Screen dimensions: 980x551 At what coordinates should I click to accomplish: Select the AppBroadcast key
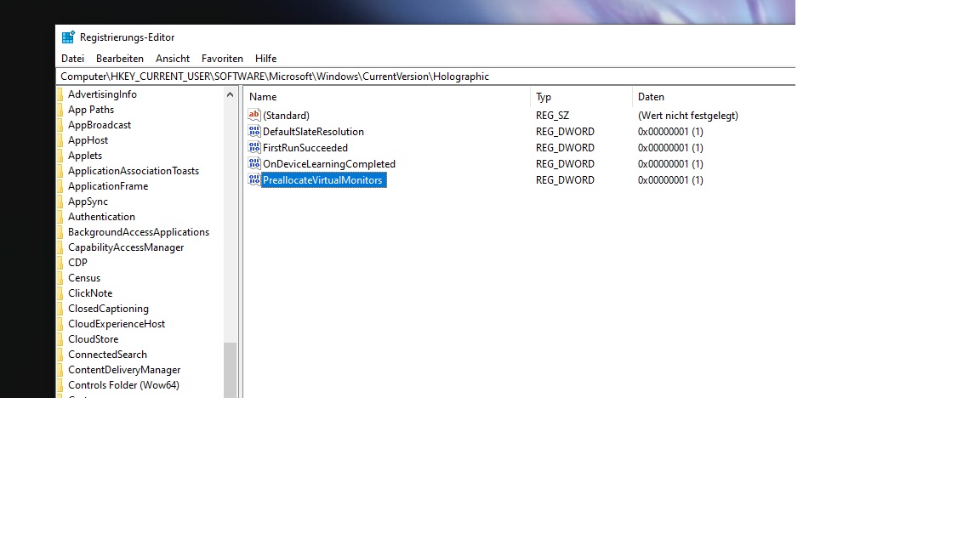pyautogui.click(x=100, y=125)
